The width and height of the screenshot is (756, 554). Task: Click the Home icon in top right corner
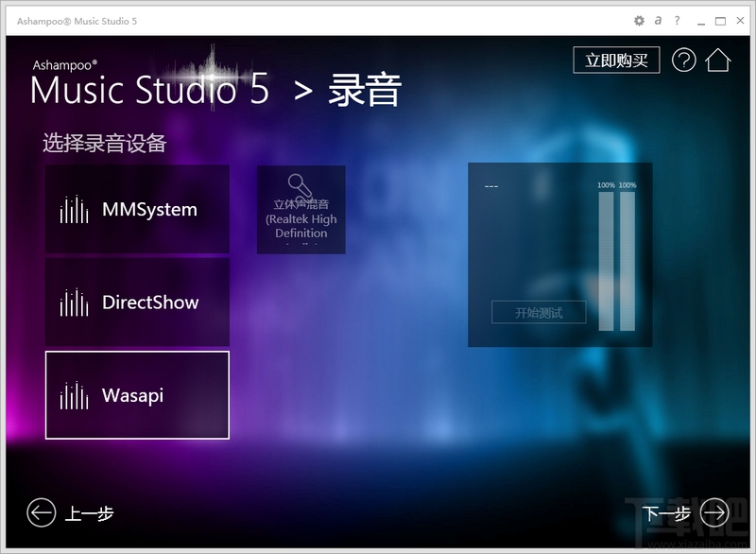pyautogui.click(x=717, y=60)
